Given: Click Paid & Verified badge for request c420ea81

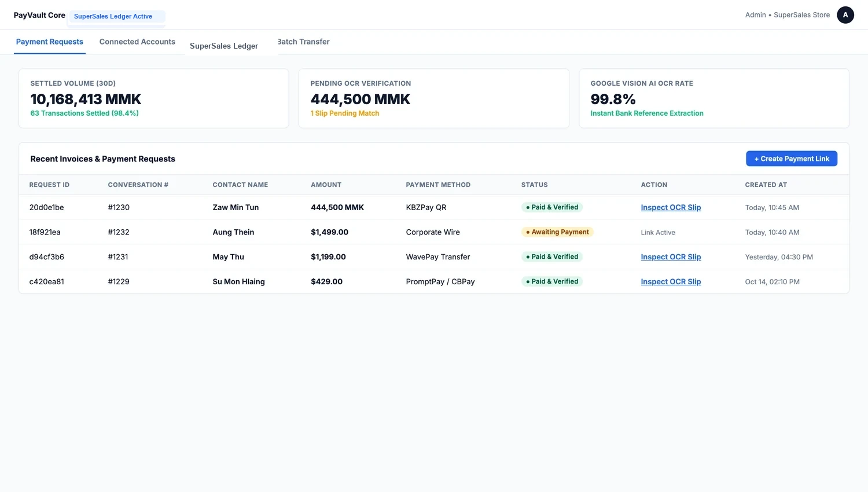Looking at the screenshot, I should pos(552,282).
